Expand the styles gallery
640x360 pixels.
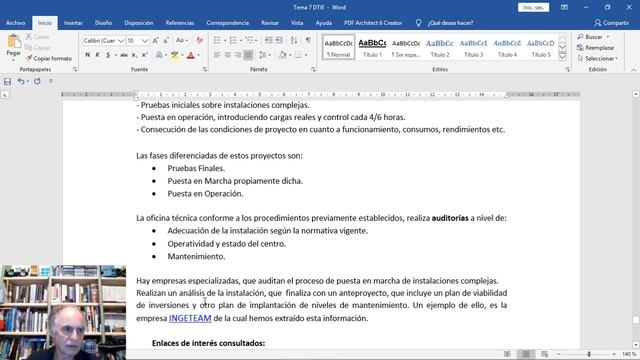tap(562, 57)
